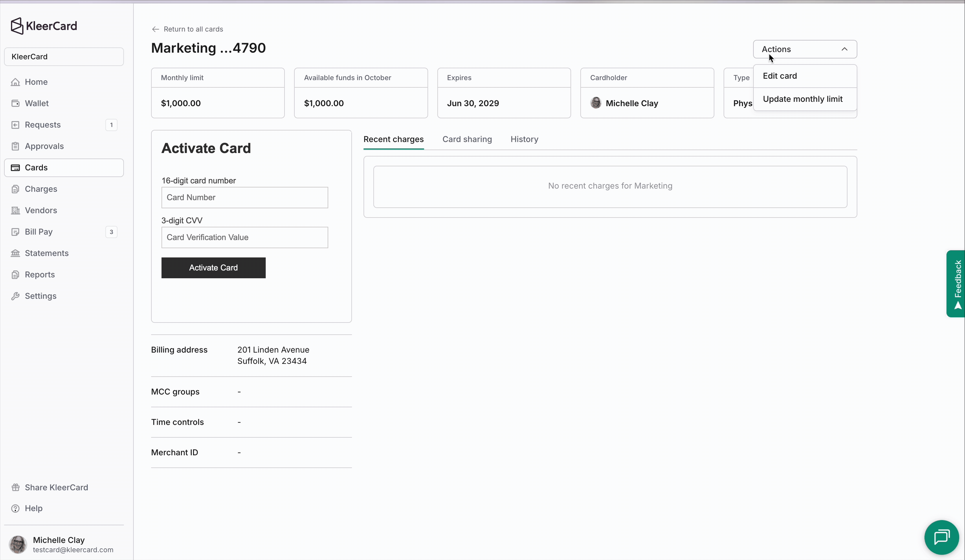Click the Home icon in sidebar
The height and width of the screenshot is (560, 965).
tap(15, 82)
